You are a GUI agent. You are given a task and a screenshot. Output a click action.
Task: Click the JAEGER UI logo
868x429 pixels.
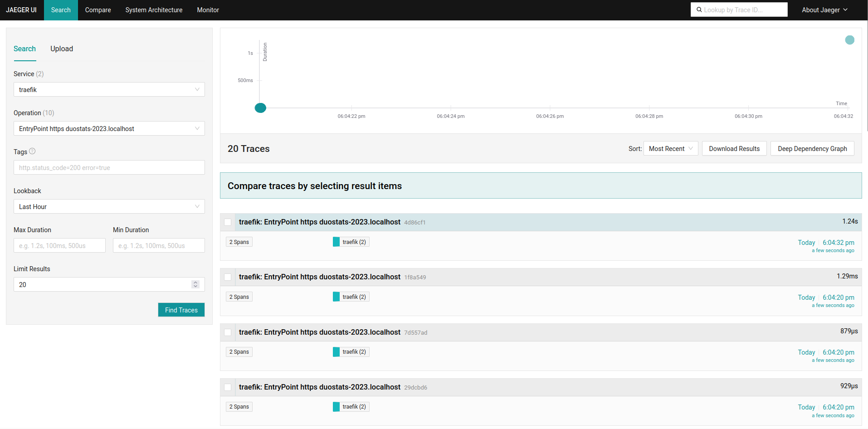coord(21,10)
